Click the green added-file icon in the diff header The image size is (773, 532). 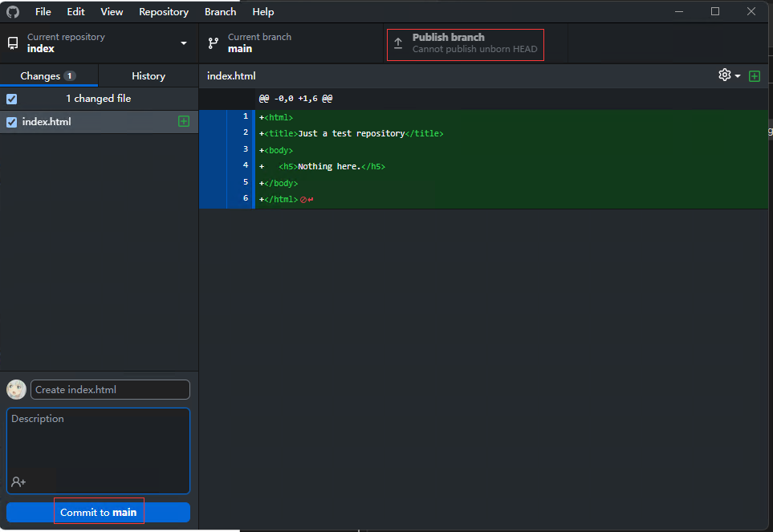[755, 76]
